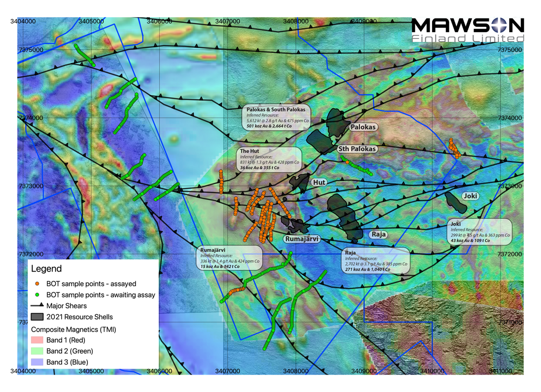This screenshot has width=541, height=392.
Task: Open The Hut inferred resource callout
Action: pyautogui.click(x=270, y=159)
